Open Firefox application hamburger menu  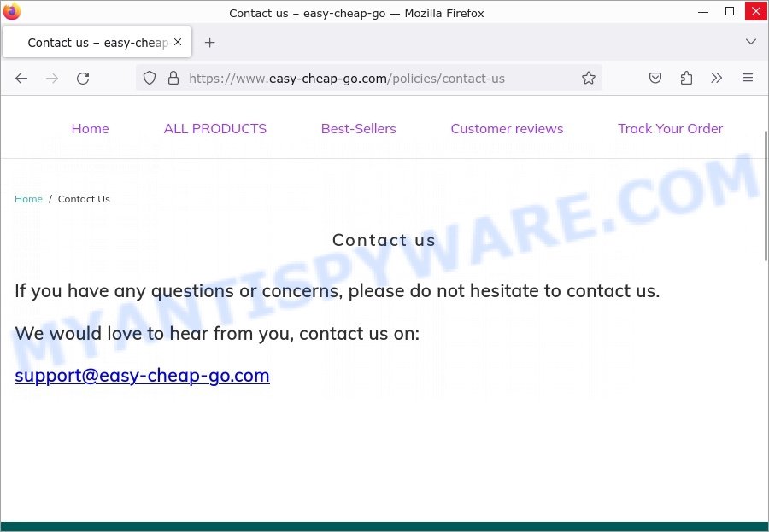[748, 78]
